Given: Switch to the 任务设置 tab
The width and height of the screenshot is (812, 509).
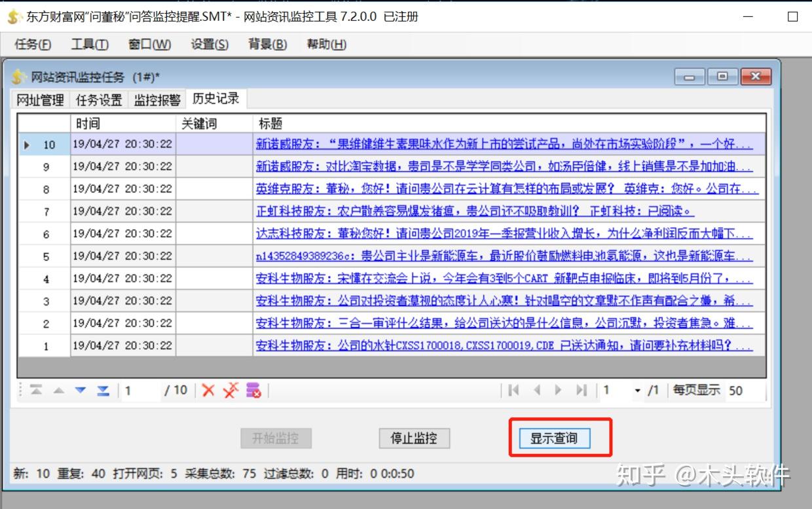Looking at the screenshot, I should [x=100, y=100].
